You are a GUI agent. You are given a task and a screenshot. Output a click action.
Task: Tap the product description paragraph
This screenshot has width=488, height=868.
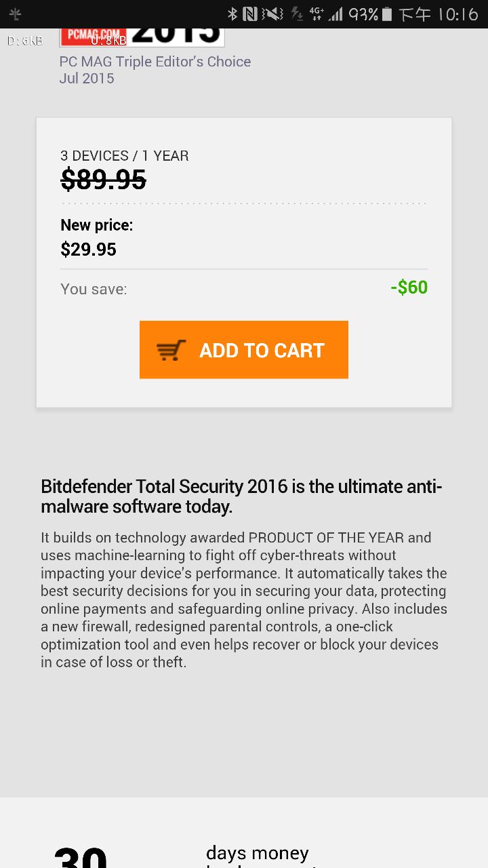click(243, 599)
